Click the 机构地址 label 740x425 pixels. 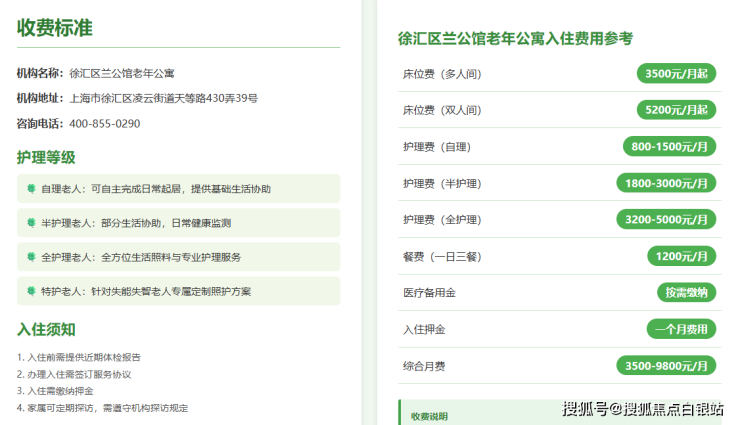point(40,98)
